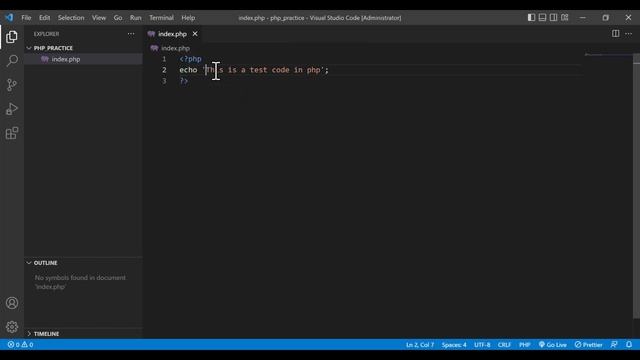
Task: Change indentation via Spaces: 4
Action: pyautogui.click(x=454, y=345)
